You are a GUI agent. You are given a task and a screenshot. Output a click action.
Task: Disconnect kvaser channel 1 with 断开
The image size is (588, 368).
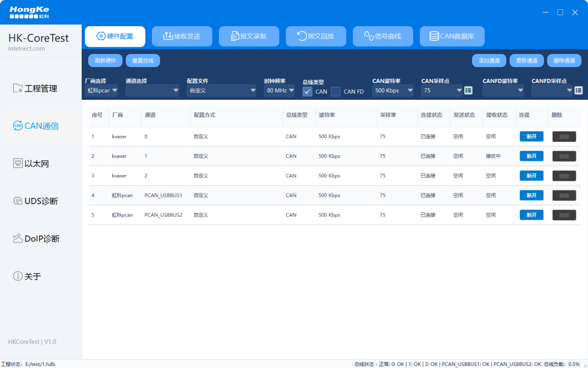(531, 156)
